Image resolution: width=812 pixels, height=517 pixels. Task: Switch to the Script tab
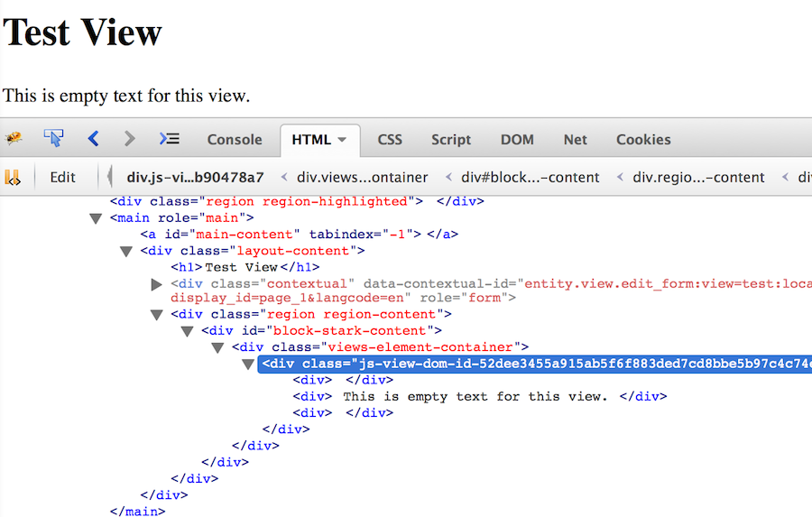click(x=451, y=140)
